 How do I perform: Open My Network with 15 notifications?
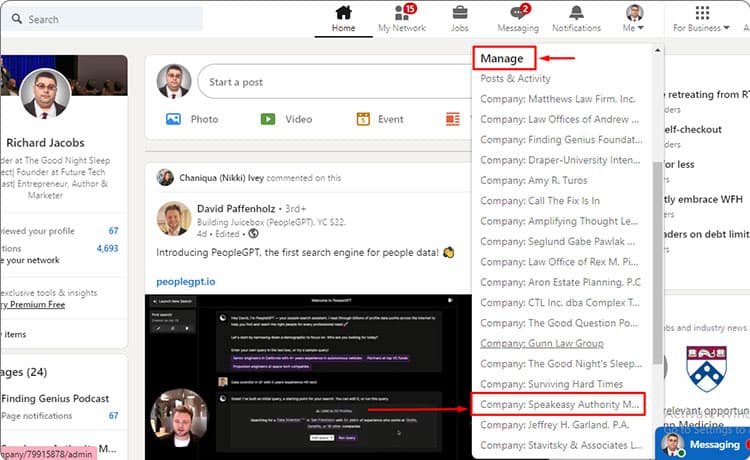pyautogui.click(x=402, y=18)
